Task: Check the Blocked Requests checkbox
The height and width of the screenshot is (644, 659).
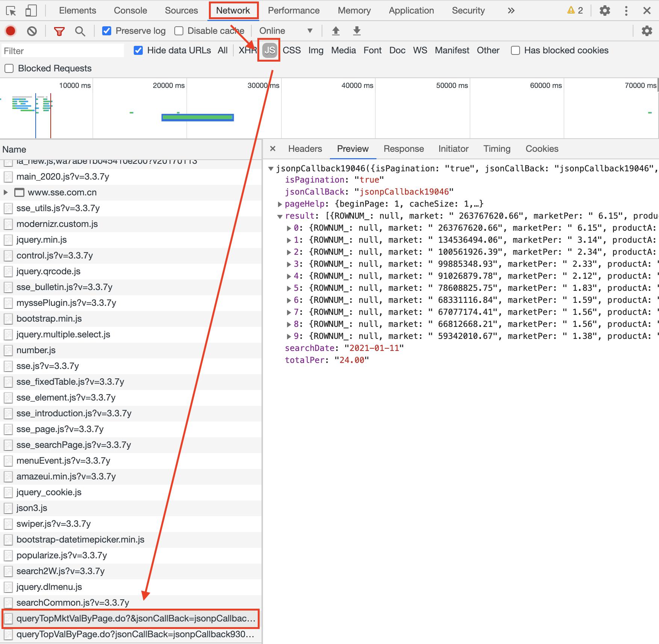Action: [9, 68]
